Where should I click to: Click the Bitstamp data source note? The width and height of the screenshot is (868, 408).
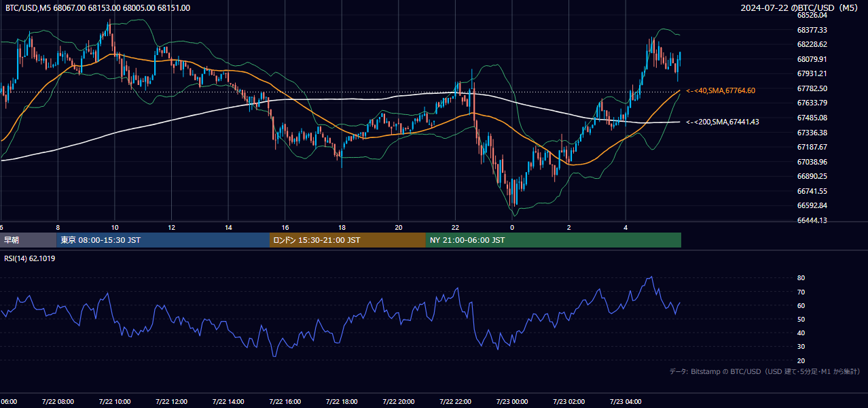pyautogui.click(x=765, y=371)
